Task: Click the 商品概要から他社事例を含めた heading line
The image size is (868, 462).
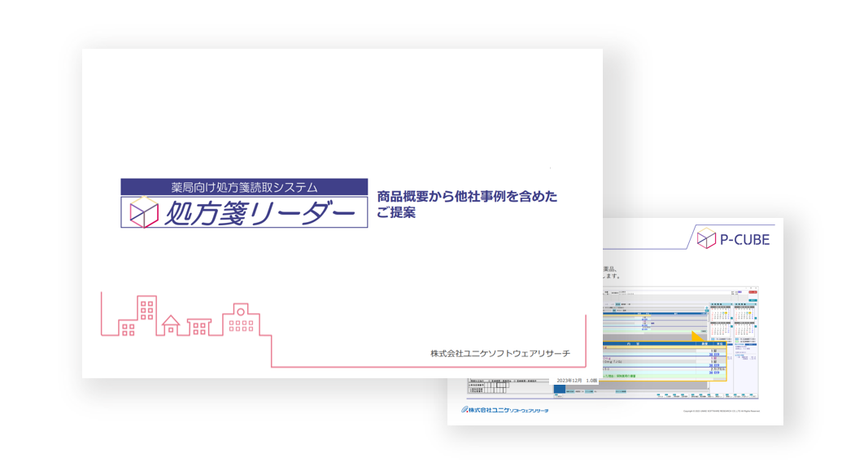Action: point(467,196)
